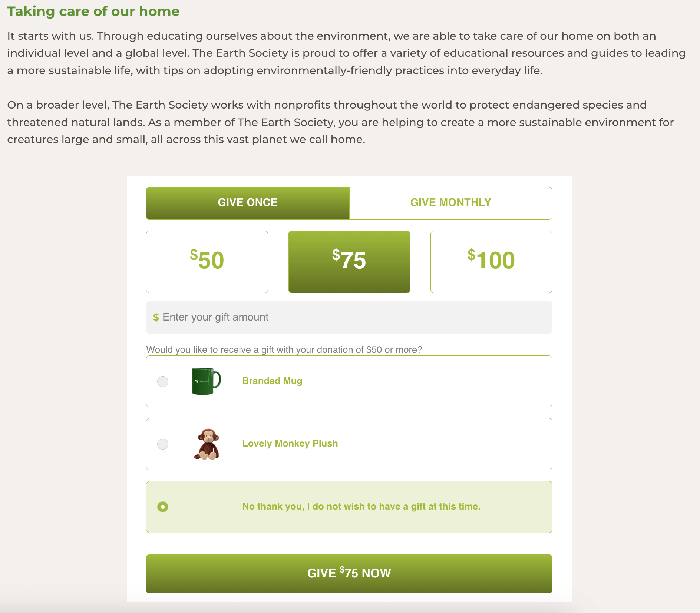The width and height of the screenshot is (700, 613).
Task: Click the 'No thank you' gift option text
Action: (361, 507)
